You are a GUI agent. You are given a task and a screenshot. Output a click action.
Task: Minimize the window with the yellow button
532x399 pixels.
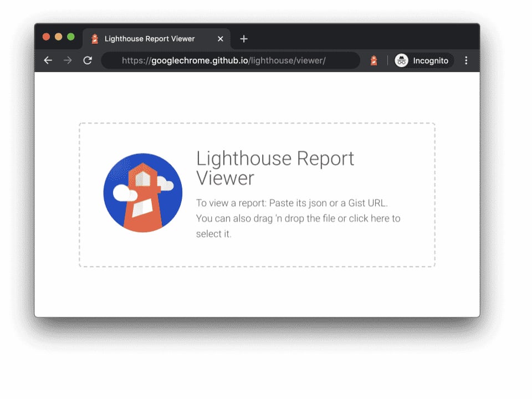59,37
